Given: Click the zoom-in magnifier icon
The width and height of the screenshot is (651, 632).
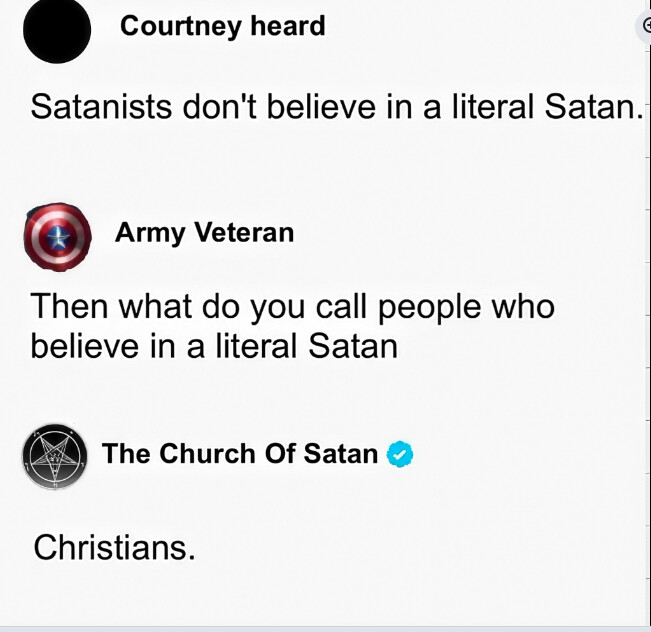Looking at the screenshot, I should (645, 27).
